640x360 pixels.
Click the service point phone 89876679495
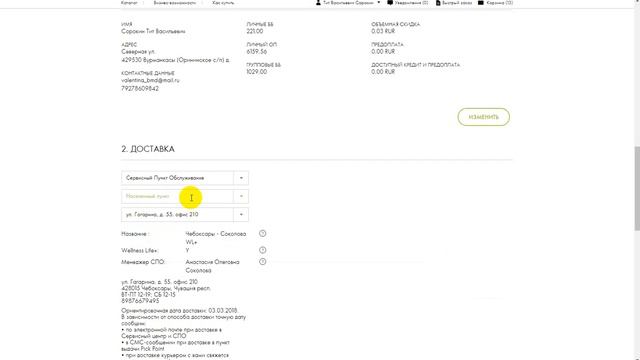(140, 301)
